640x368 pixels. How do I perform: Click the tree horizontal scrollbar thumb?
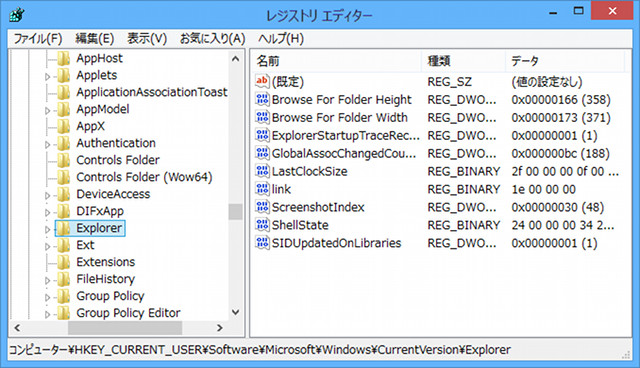coord(125,328)
